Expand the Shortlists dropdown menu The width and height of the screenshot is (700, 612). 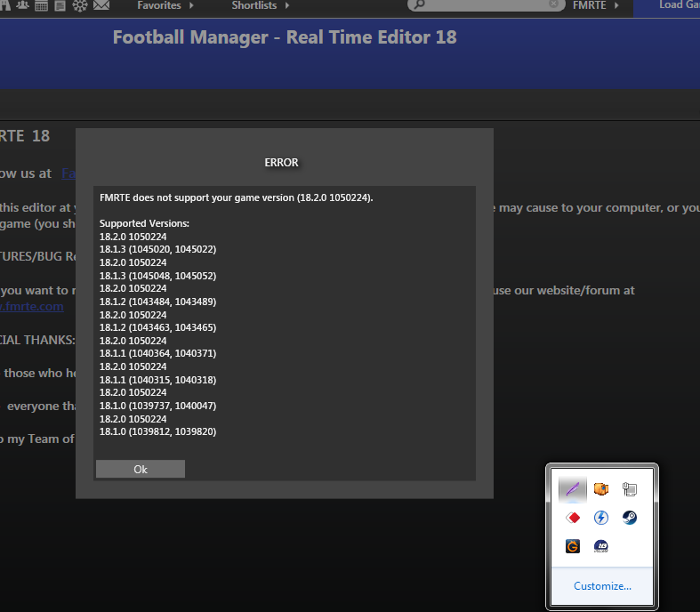260,6
